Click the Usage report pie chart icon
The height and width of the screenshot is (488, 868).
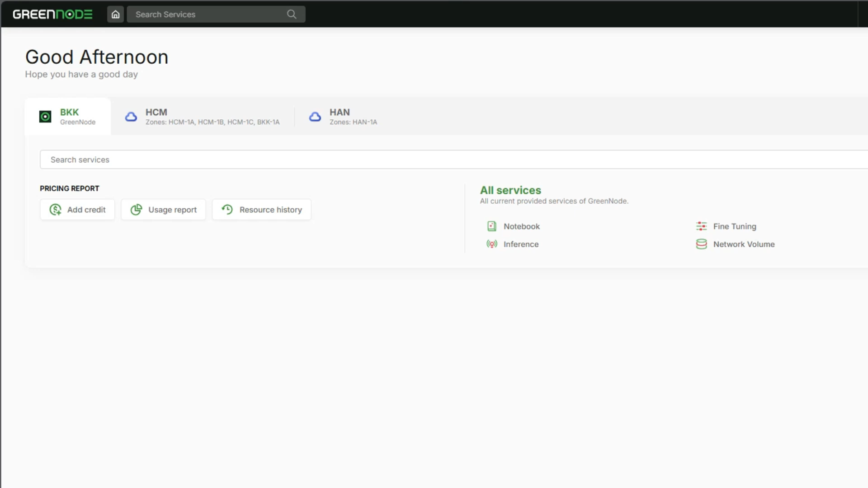coord(136,210)
